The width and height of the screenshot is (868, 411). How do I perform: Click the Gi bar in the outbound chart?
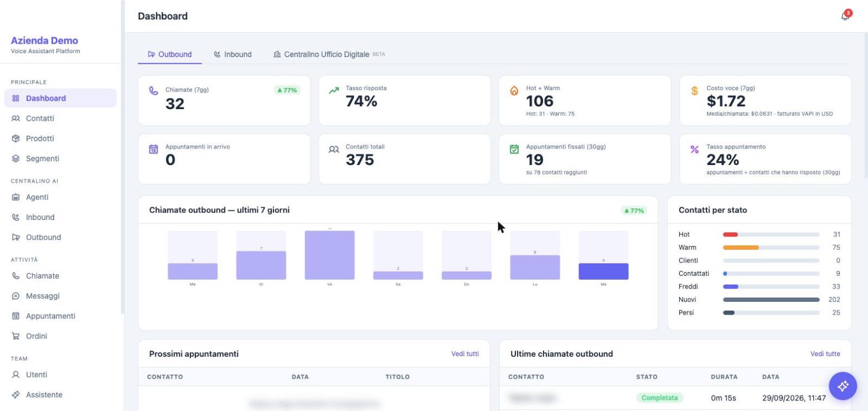tap(261, 265)
